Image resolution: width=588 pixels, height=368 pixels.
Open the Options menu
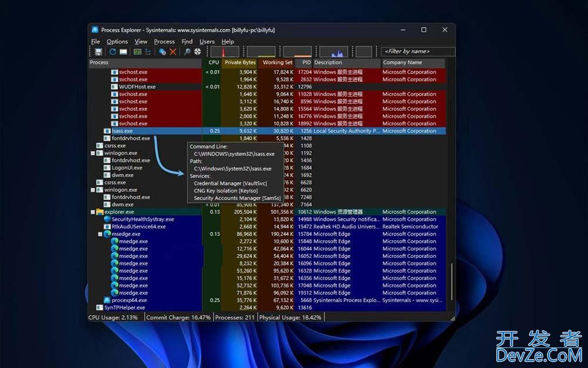tap(118, 42)
